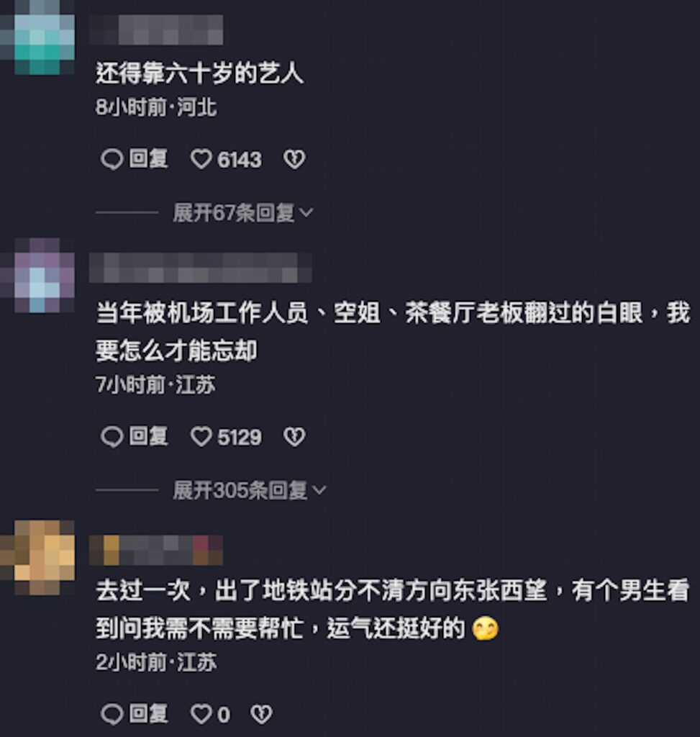The height and width of the screenshot is (737, 700).
Task: Click 回复 under the 六十岁的艺人 comment
Action: tap(148, 159)
